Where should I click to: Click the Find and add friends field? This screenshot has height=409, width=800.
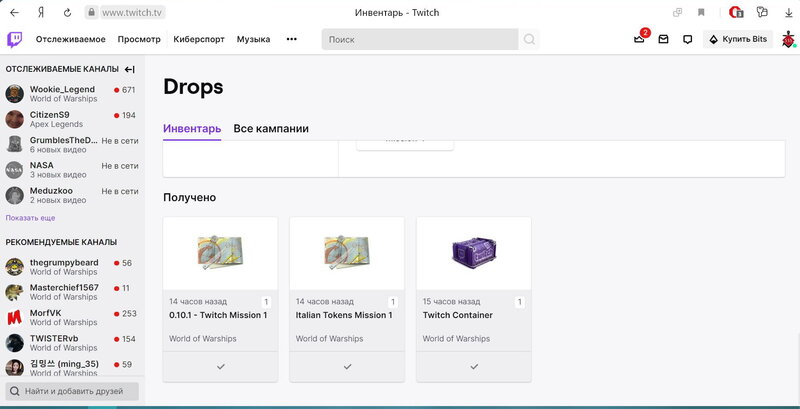(72, 391)
